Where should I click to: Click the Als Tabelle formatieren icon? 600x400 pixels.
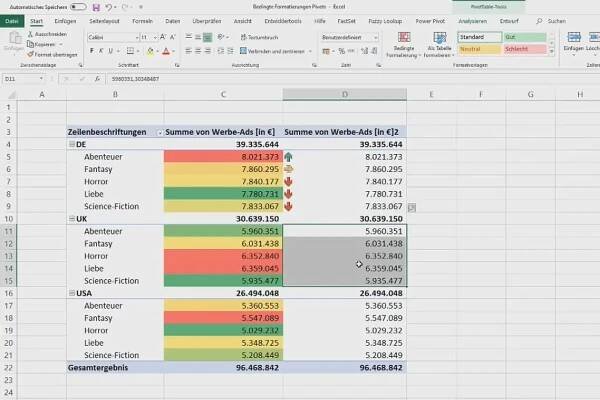tap(438, 44)
